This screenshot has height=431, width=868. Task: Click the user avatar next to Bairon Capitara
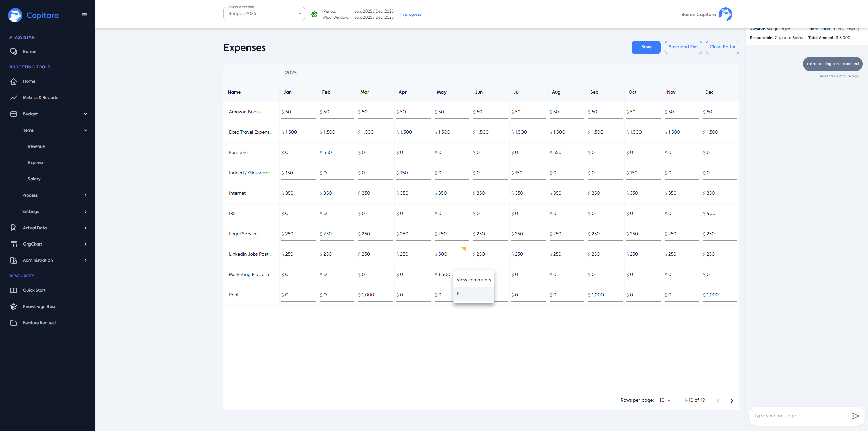click(x=725, y=14)
